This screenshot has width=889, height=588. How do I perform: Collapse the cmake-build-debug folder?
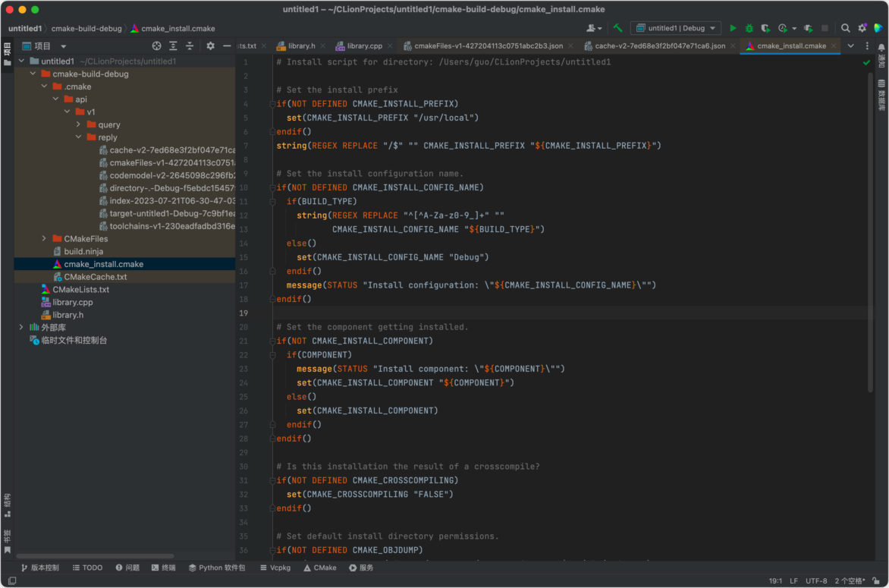click(33, 74)
